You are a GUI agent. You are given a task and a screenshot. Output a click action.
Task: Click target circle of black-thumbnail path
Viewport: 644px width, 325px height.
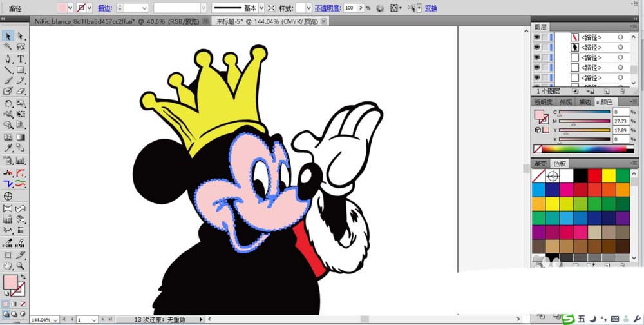click(621, 47)
